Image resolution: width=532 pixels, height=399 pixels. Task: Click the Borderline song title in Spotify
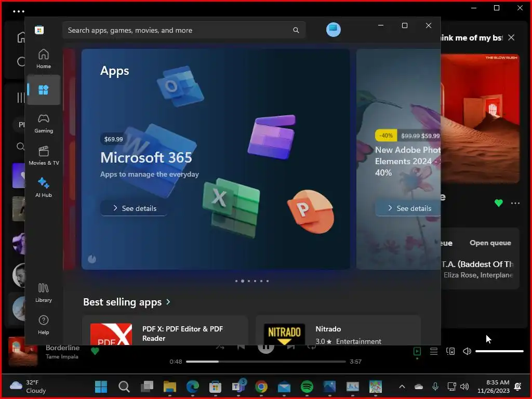point(62,348)
